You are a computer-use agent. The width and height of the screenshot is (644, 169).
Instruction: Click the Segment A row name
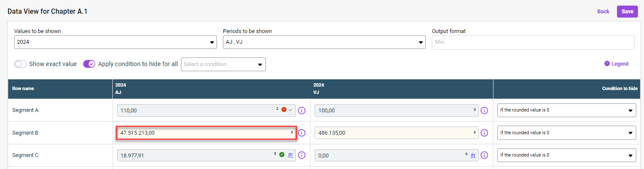click(x=25, y=110)
